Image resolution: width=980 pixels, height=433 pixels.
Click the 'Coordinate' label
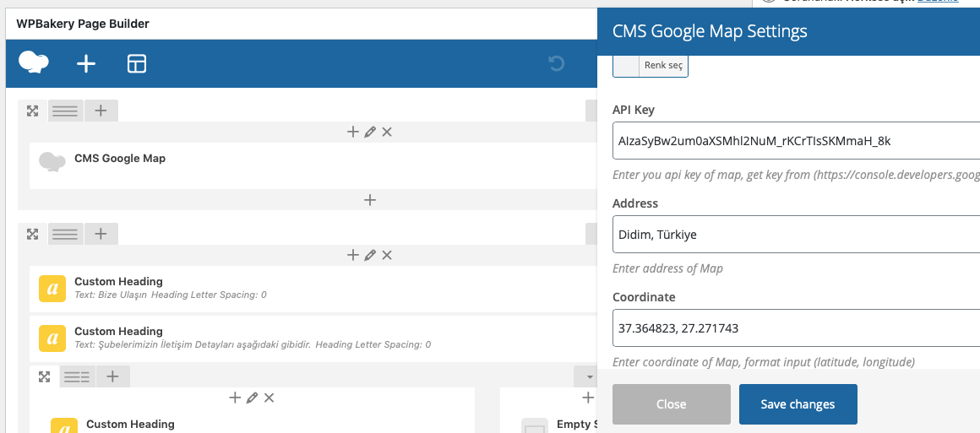pyautogui.click(x=644, y=297)
